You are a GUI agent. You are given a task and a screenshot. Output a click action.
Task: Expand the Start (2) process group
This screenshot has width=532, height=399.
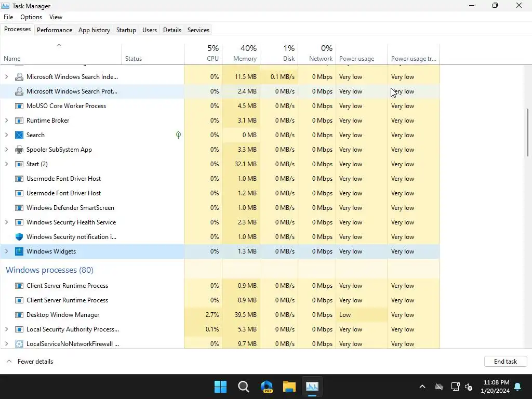click(x=6, y=164)
